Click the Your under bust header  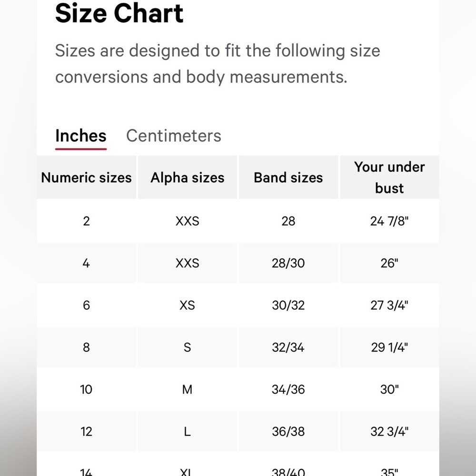tap(389, 177)
